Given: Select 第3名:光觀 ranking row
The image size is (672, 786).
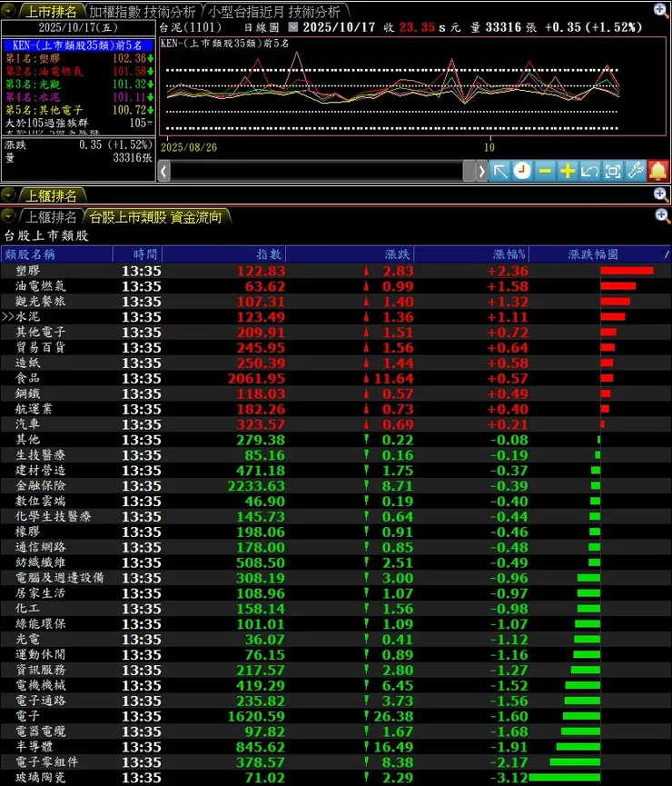Looking at the screenshot, I should [x=78, y=85].
